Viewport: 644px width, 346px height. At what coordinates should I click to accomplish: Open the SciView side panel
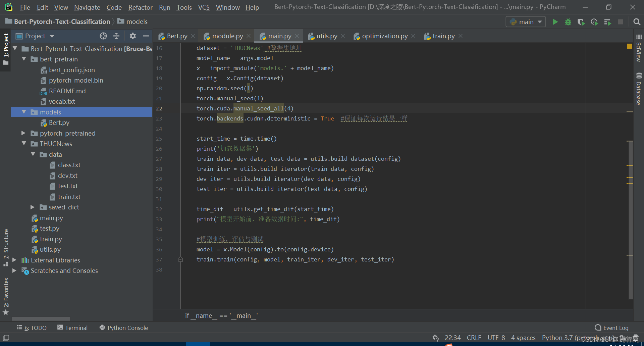pos(639,48)
